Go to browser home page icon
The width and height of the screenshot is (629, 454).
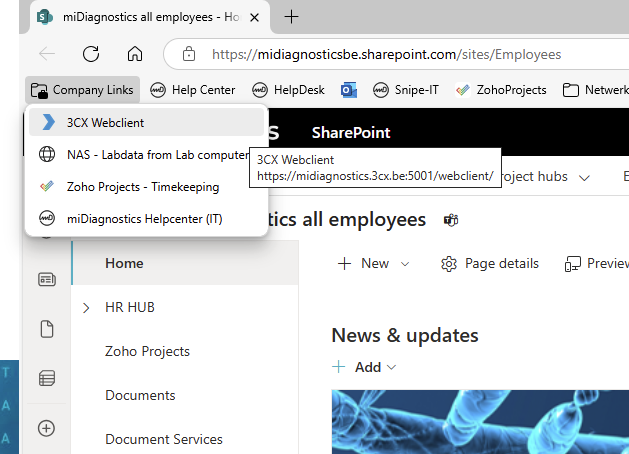coord(135,53)
